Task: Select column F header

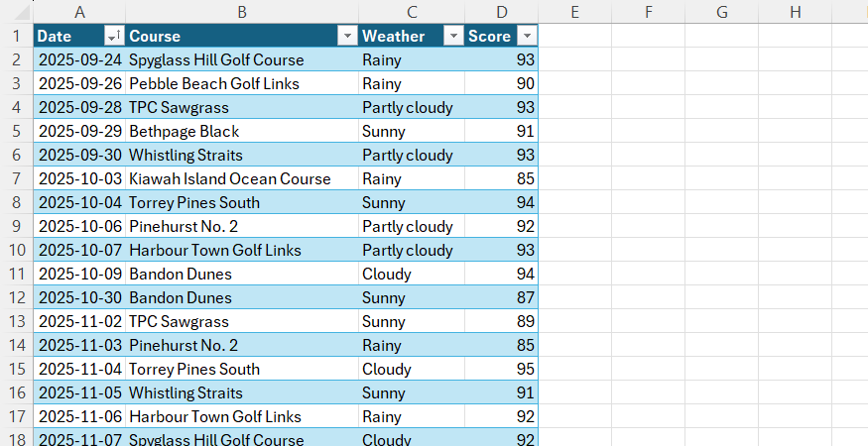Action: pyautogui.click(x=648, y=12)
